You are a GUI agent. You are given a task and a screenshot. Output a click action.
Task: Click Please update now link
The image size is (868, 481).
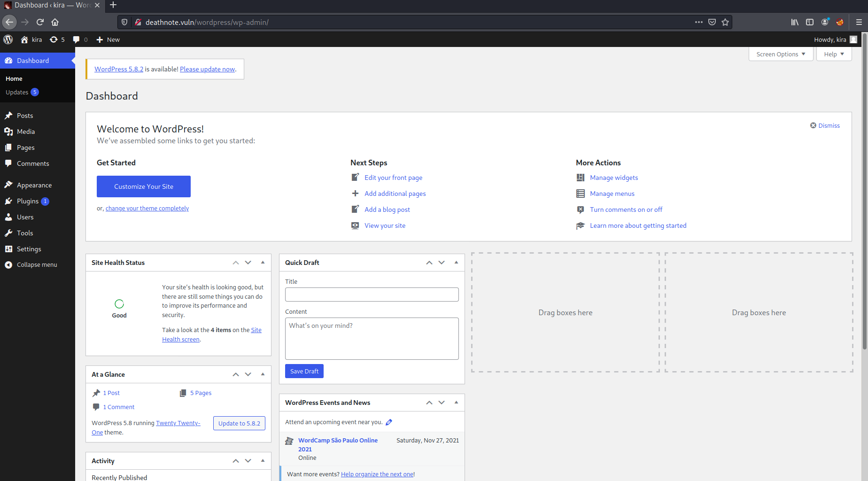207,69
